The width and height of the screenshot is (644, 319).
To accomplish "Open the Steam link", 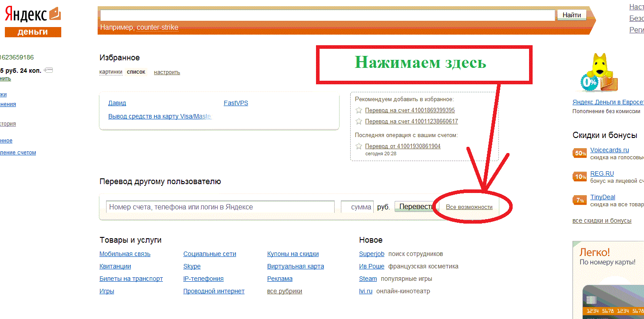I will click(368, 279).
